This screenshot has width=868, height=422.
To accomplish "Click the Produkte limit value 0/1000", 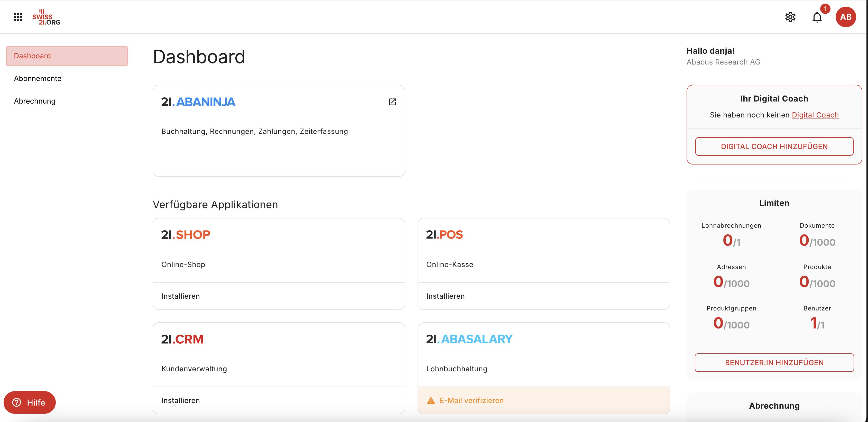I will [817, 282].
